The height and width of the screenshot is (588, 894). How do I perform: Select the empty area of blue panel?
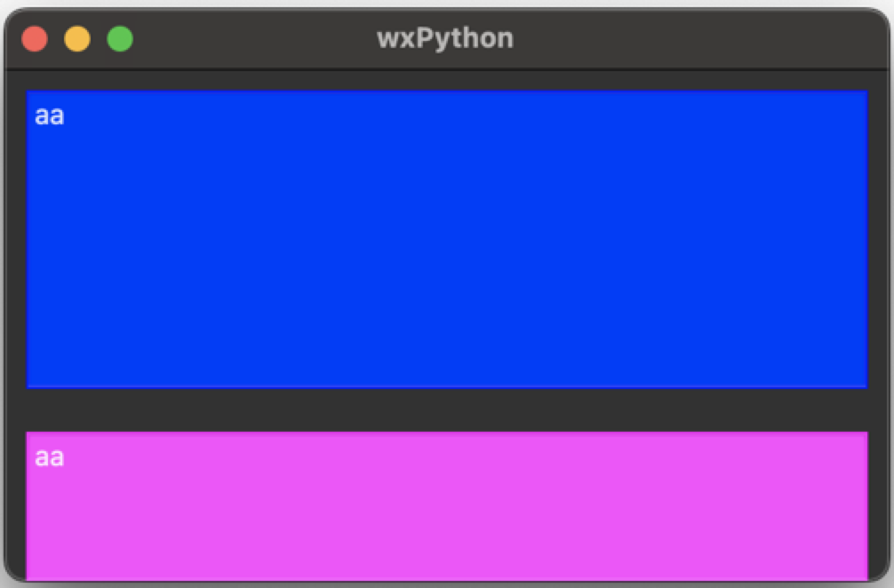click(447, 250)
